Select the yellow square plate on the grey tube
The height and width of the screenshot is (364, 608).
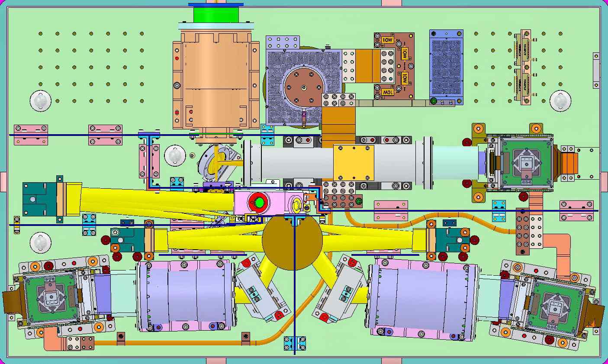(354, 163)
